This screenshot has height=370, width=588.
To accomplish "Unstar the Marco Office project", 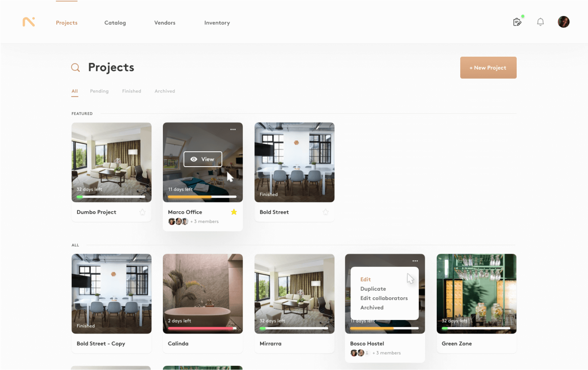I will tap(234, 212).
